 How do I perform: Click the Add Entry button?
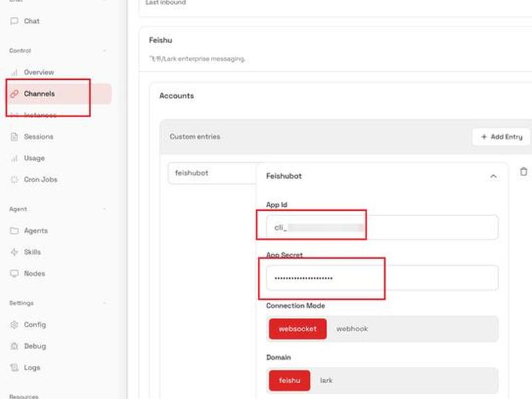point(501,137)
